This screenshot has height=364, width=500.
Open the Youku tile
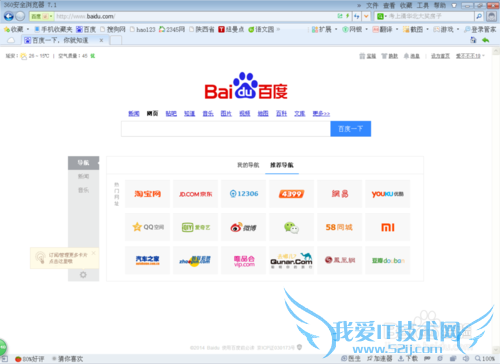pyautogui.click(x=388, y=194)
